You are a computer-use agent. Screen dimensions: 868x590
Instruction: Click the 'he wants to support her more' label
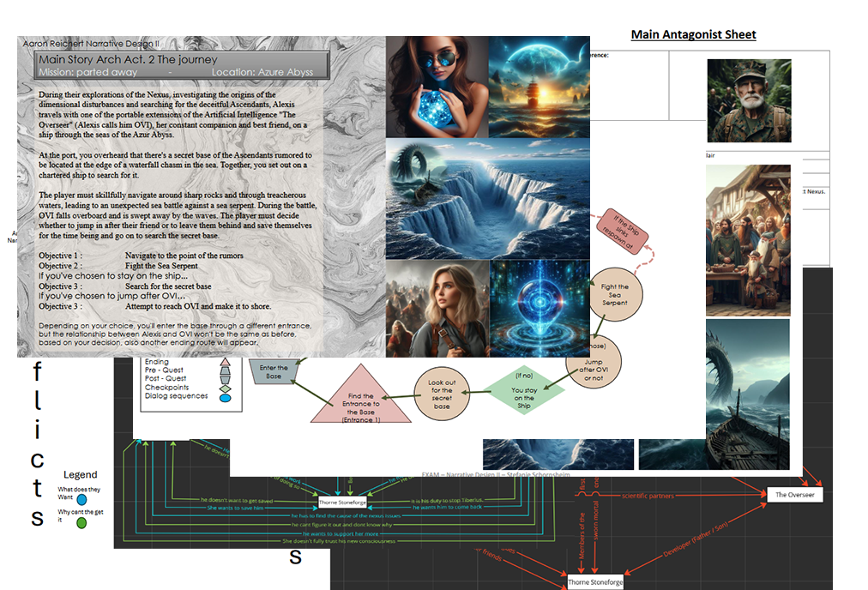(341, 533)
